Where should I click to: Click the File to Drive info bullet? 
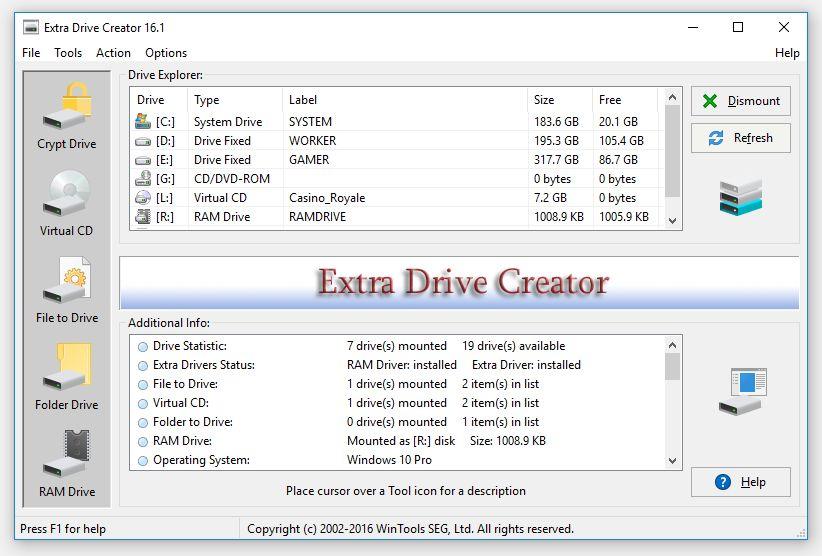pyautogui.click(x=143, y=384)
